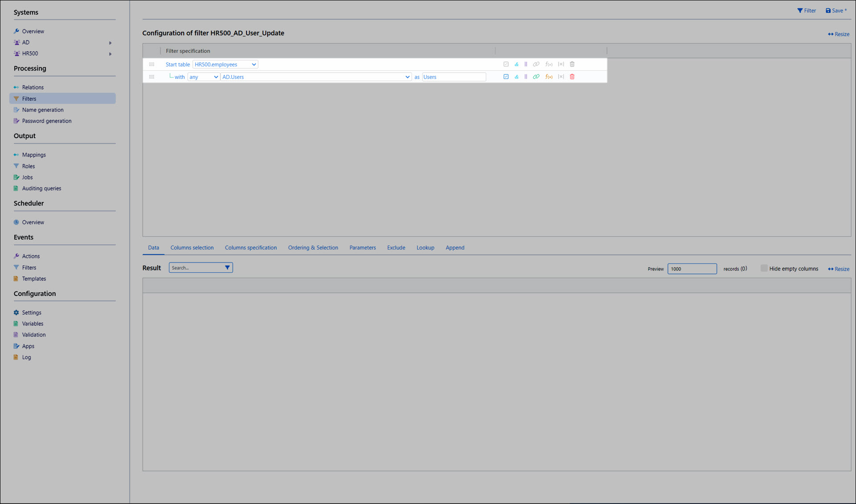The height and width of the screenshot is (504, 856).
Task: Open the HR500.employees start table dropdown
Action: pyautogui.click(x=225, y=64)
